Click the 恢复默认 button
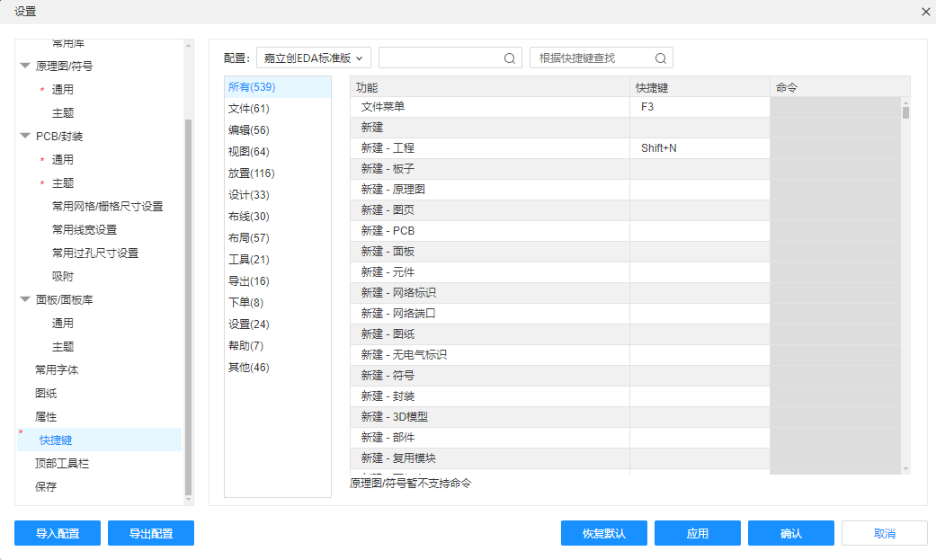Screen dimensions: 936x560 603,533
